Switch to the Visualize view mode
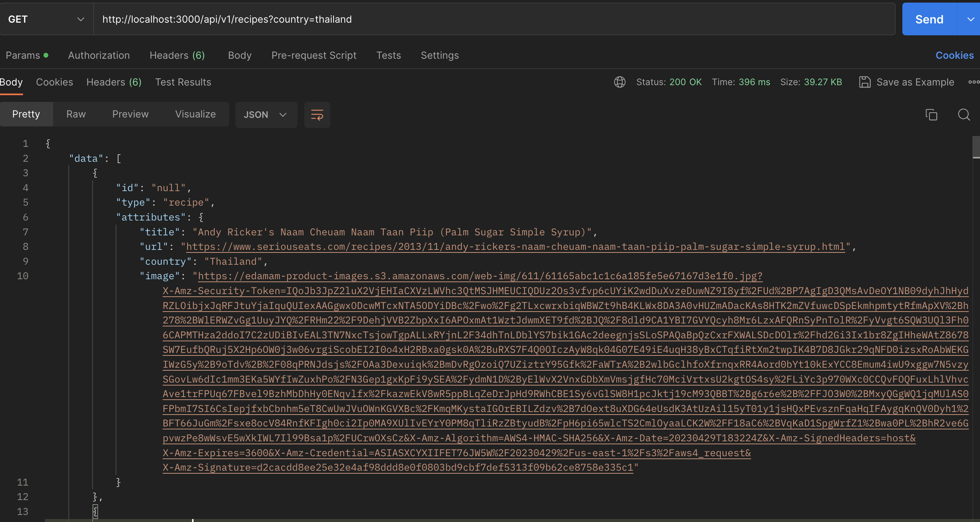Viewport: 980px width, 522px height. [195, 114]
